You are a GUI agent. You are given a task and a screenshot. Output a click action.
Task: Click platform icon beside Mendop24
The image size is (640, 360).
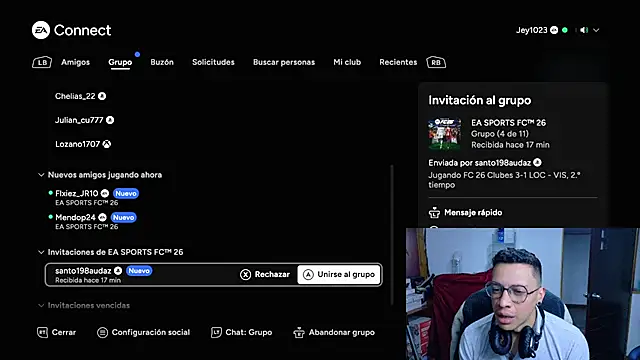(x=102, y=218)
